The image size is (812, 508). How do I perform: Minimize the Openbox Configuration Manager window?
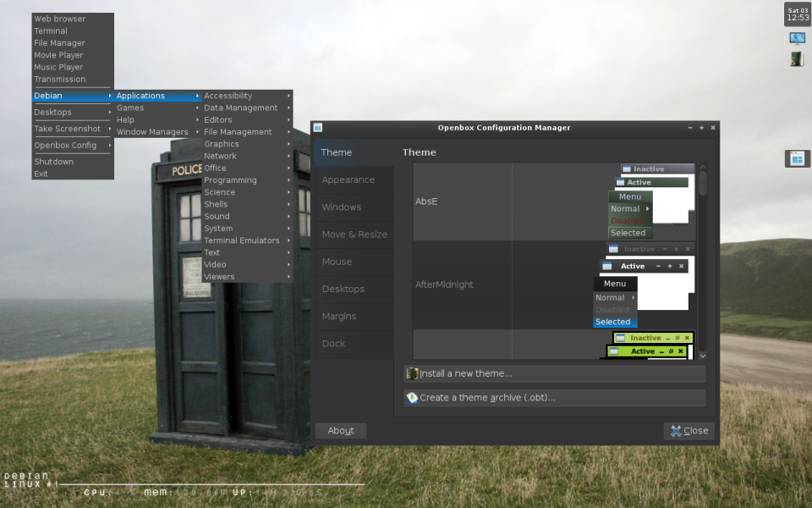[690, 128]
